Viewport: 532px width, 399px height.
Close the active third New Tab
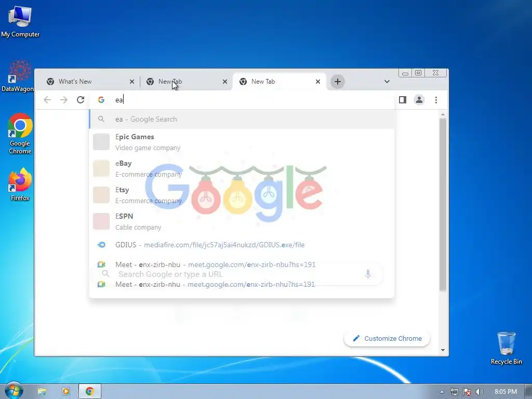tap(318, 82)
